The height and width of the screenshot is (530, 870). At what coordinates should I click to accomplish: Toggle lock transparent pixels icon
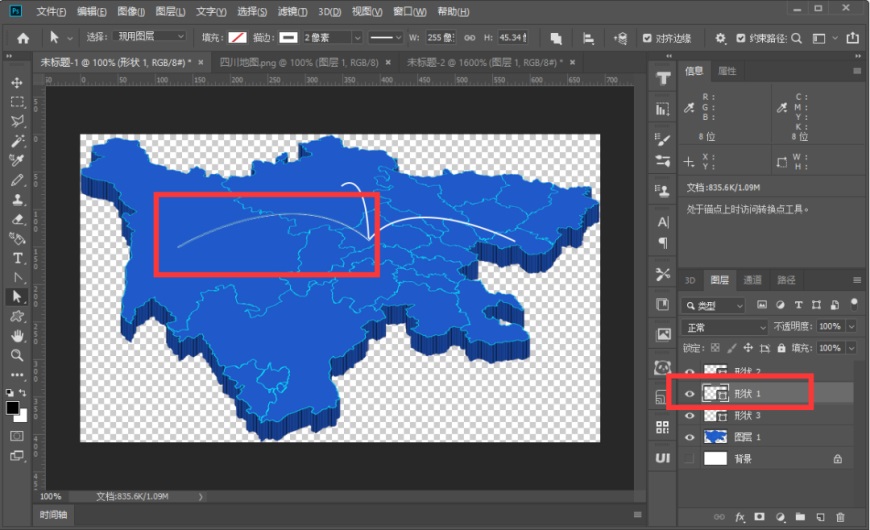pos(715,348)
